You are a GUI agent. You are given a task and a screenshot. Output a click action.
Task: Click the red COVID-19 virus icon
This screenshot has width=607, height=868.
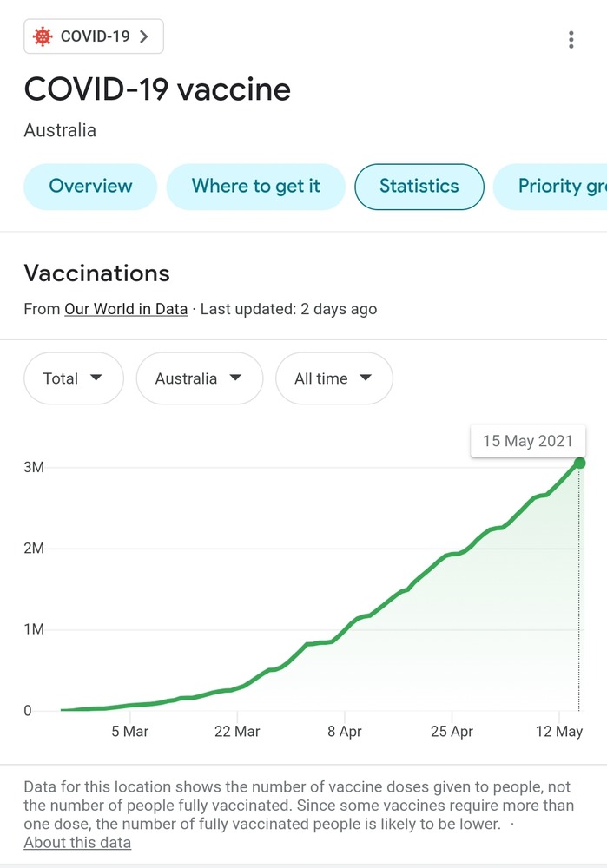click(42, 36)
